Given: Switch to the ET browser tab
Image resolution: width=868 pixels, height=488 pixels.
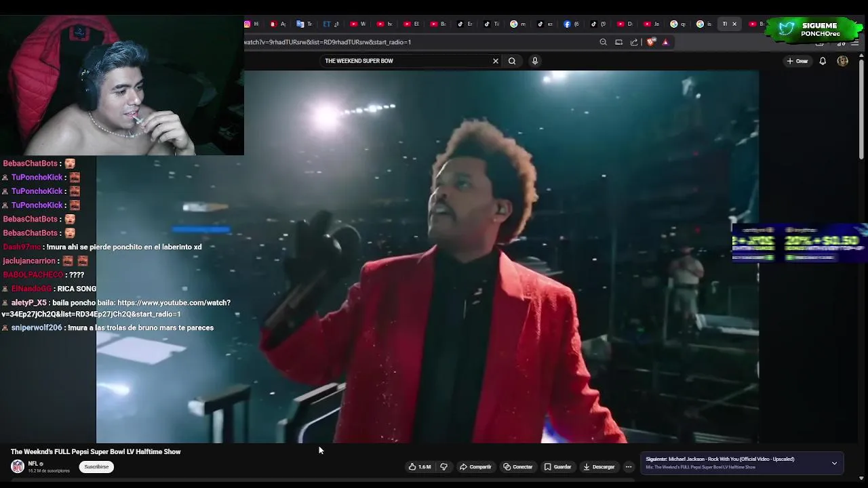Looking at the screenshot, I should point(331,24).
